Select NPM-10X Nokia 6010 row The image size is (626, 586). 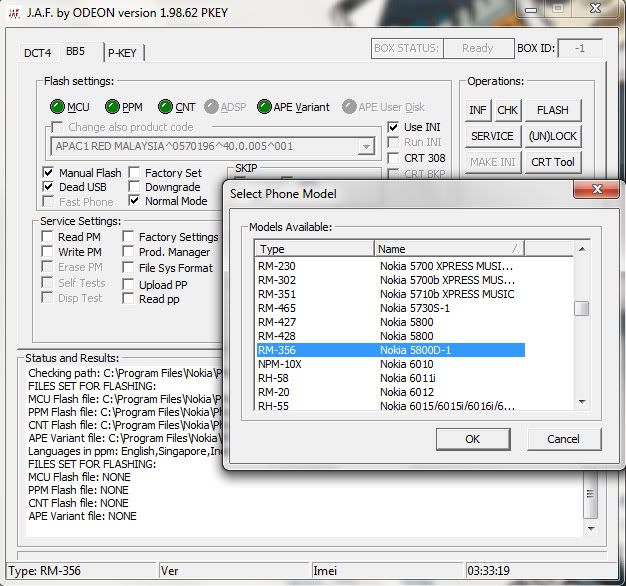390,364
